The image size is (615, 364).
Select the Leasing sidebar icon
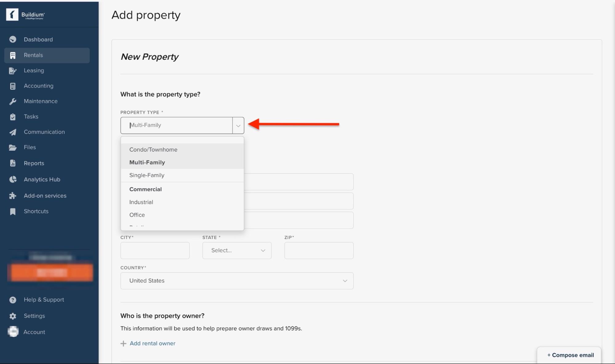(13, 70)
